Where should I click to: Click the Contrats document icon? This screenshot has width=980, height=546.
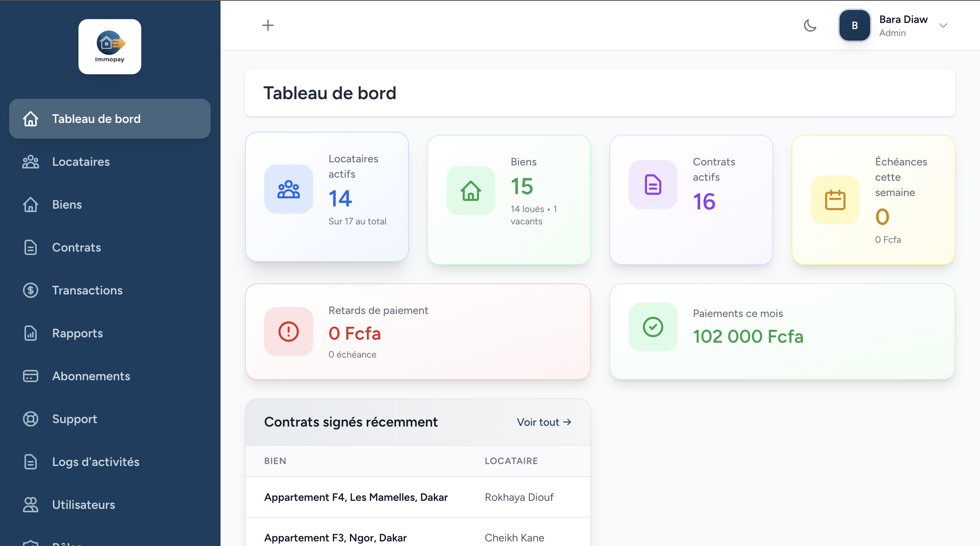tap(30, 247)
